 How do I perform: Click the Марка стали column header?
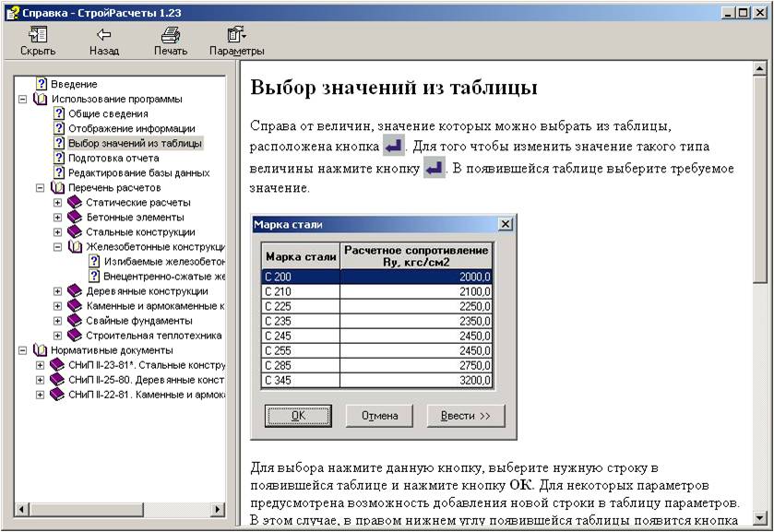pos(301,256)
